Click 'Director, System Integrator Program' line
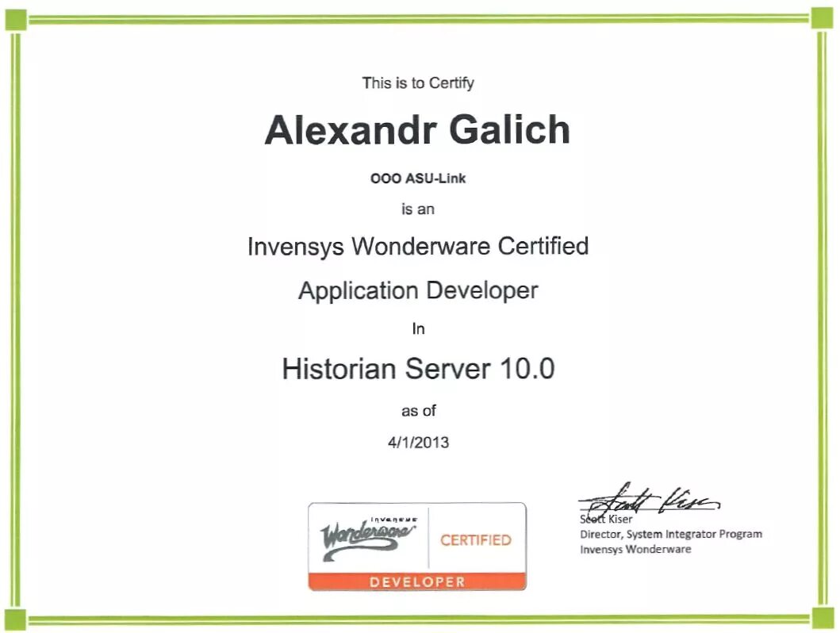Viewport: 840px width, 633px height. (671, 534)
